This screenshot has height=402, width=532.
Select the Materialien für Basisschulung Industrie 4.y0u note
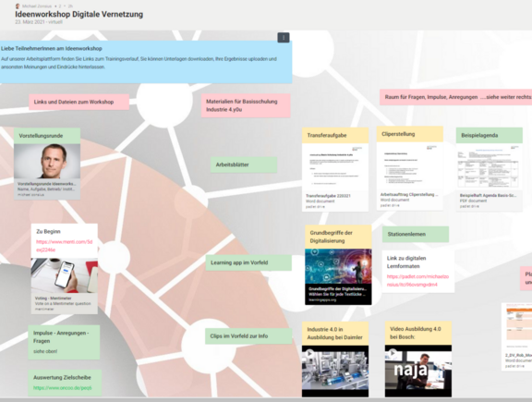tap(246, 105)
